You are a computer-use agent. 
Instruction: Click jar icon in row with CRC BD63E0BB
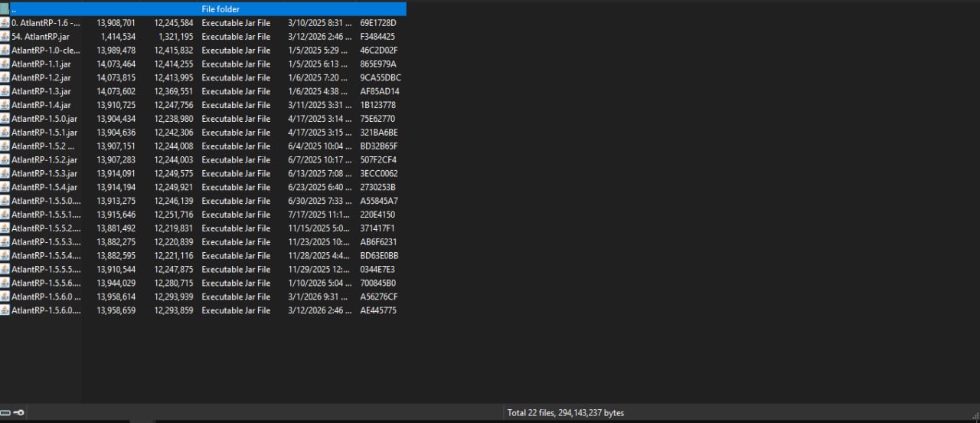point(5,256)
